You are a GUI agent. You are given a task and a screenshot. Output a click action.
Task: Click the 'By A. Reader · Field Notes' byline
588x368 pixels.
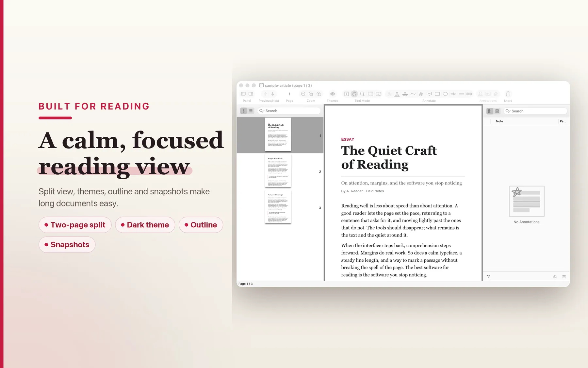[363, 191]
